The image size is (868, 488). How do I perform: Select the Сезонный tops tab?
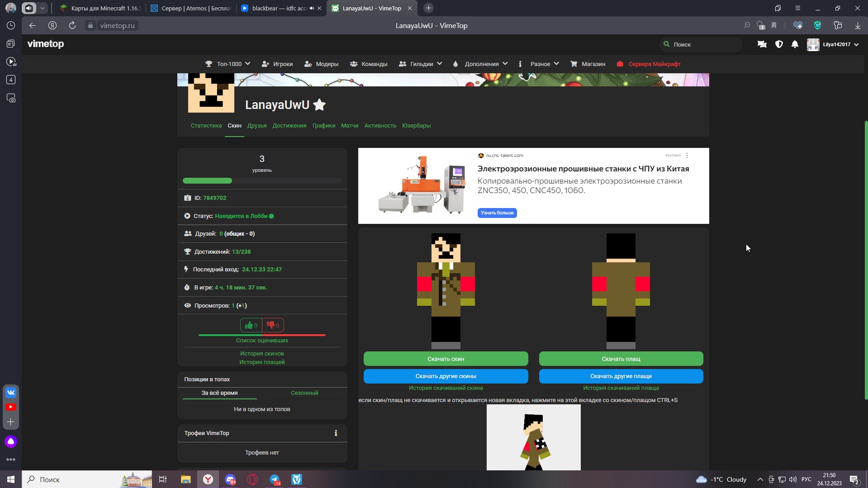[304, 393]
